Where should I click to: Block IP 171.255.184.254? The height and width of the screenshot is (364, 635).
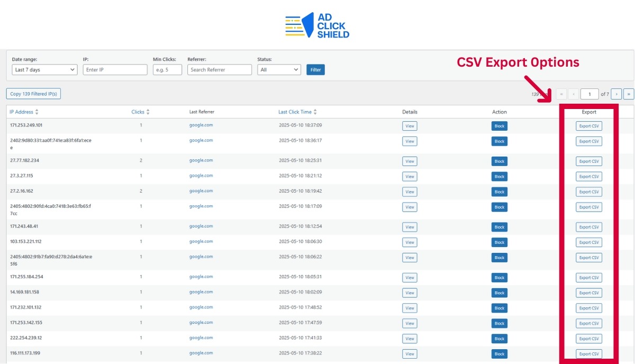(499, 278)
